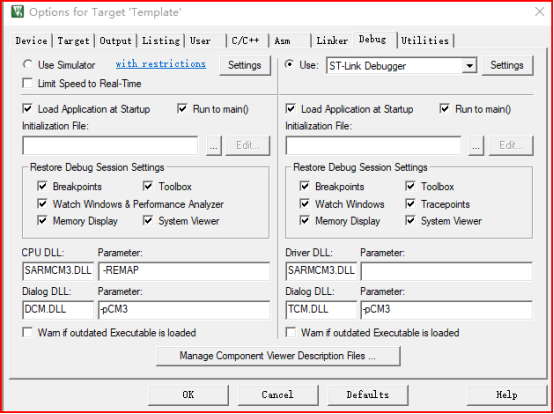This screenshot has height=414, width=554.
Task: Select the Listing tab
Action: click(161, 41)
